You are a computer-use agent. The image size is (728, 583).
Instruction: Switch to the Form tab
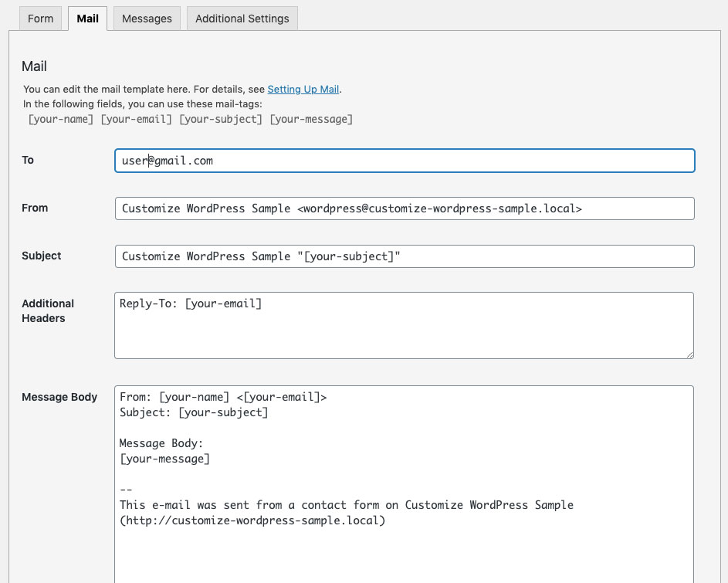(39, 18)
